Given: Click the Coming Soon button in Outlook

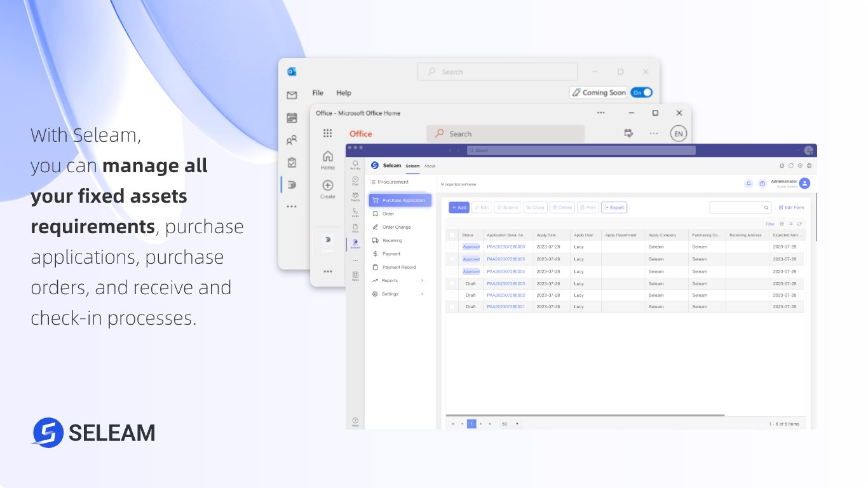Looking at the screenshot, I should point(598,93).
